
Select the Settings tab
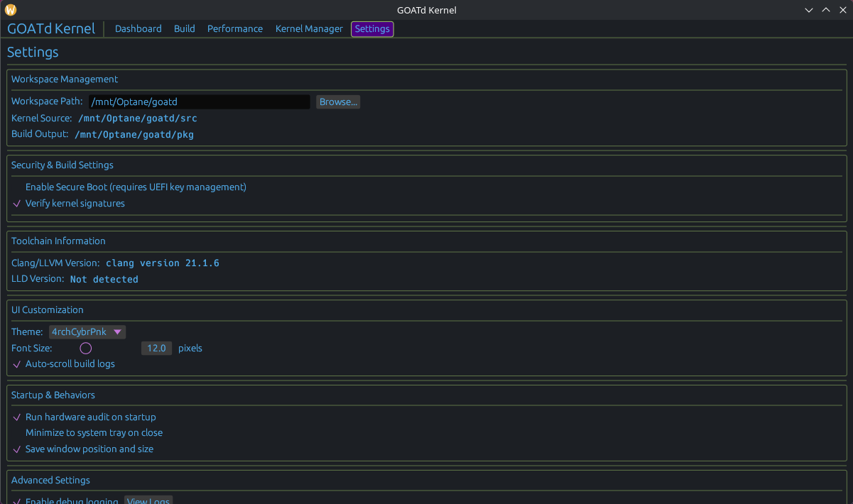point(372,29)
